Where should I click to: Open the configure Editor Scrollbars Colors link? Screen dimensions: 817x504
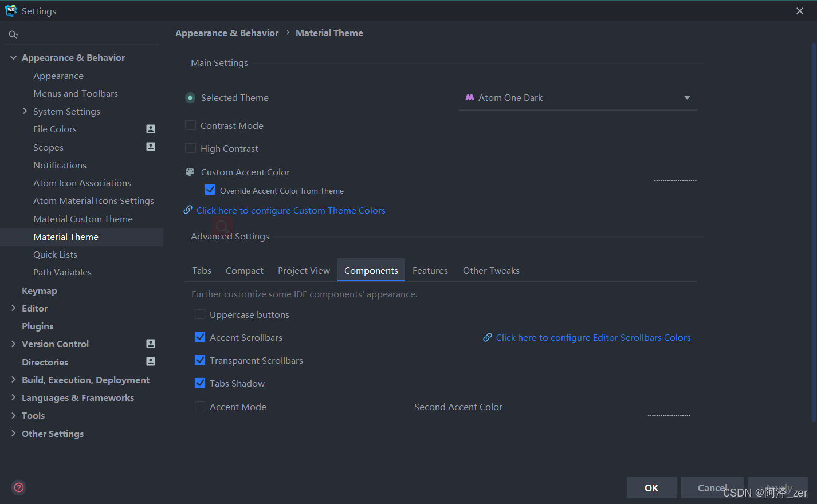[x=593, y=337]
